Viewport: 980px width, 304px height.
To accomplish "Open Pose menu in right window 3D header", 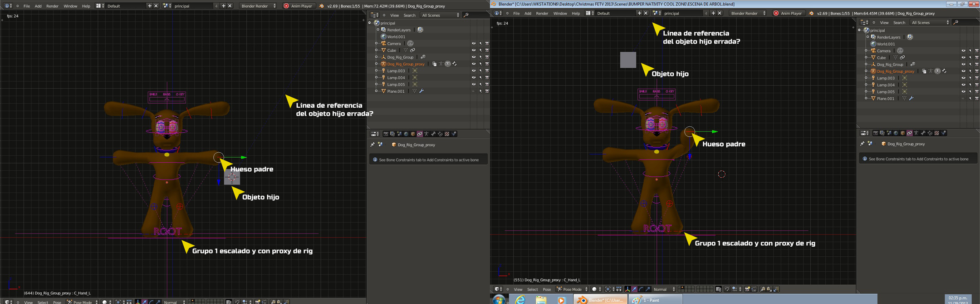I will pyautogui.click(x=547, y=289).
